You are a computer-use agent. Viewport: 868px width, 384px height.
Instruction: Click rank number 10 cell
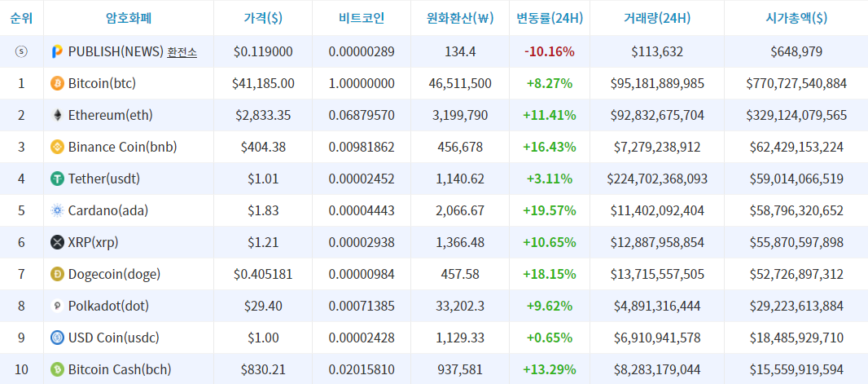coord(22,369)
